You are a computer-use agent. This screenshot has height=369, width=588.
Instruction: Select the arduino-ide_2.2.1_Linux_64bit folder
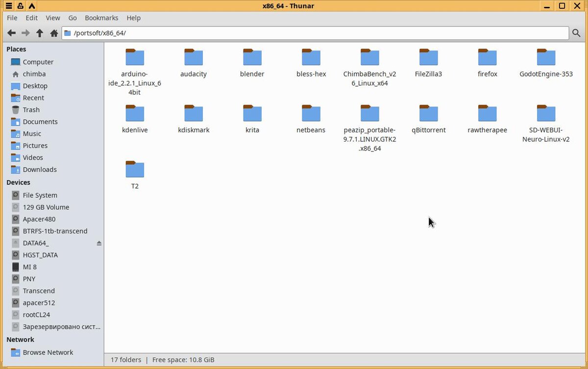click(135, 72)
